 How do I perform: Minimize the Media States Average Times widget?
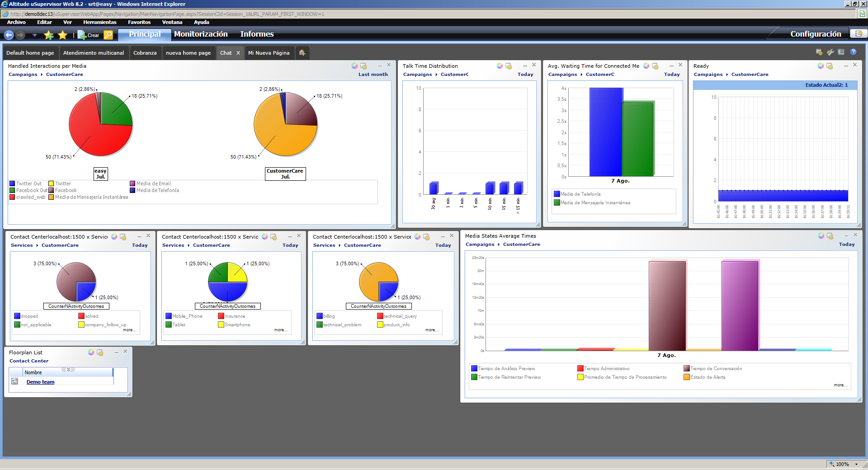pos(846,236)
